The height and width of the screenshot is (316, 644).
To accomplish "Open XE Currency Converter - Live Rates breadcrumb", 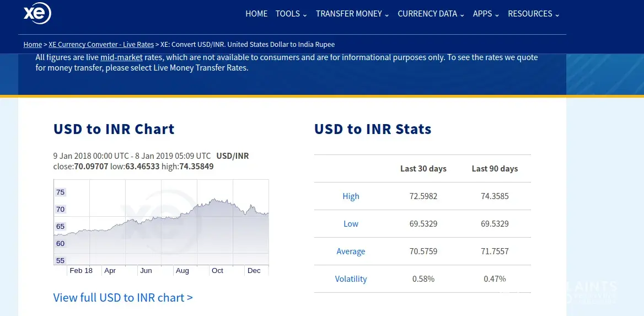I will [x=101, y=45].
